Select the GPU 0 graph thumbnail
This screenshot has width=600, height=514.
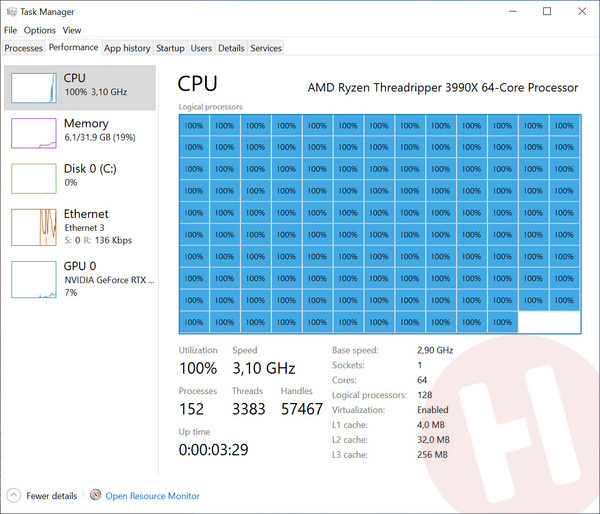(34, 279)
